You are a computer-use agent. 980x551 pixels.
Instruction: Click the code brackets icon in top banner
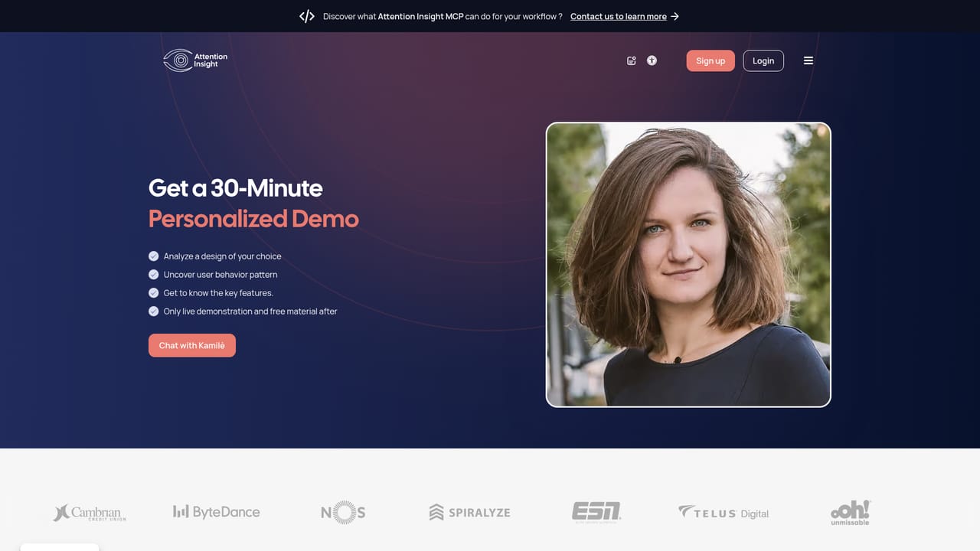(307, 16)
